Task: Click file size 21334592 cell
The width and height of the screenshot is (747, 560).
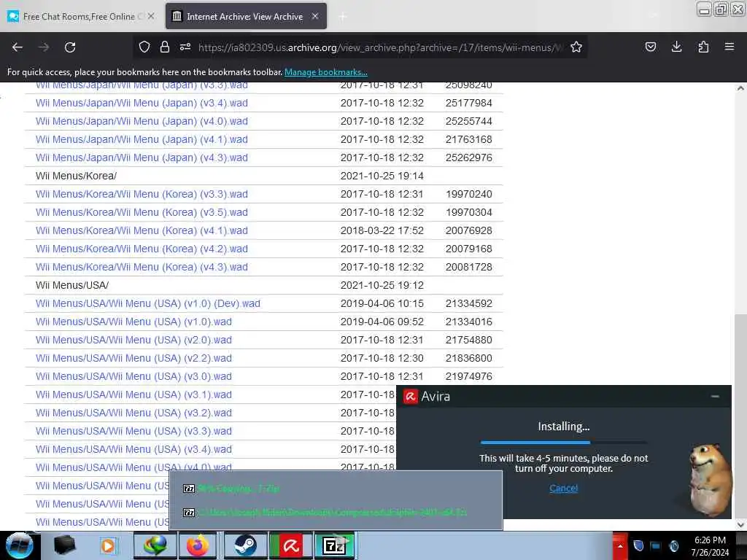Action: click(469, 303)
